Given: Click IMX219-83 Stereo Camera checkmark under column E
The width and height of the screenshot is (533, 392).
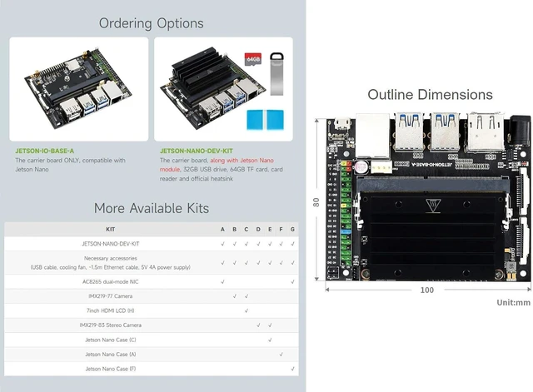Looking at the screenshot, I should pyautogui.click(x=270, y=325).
